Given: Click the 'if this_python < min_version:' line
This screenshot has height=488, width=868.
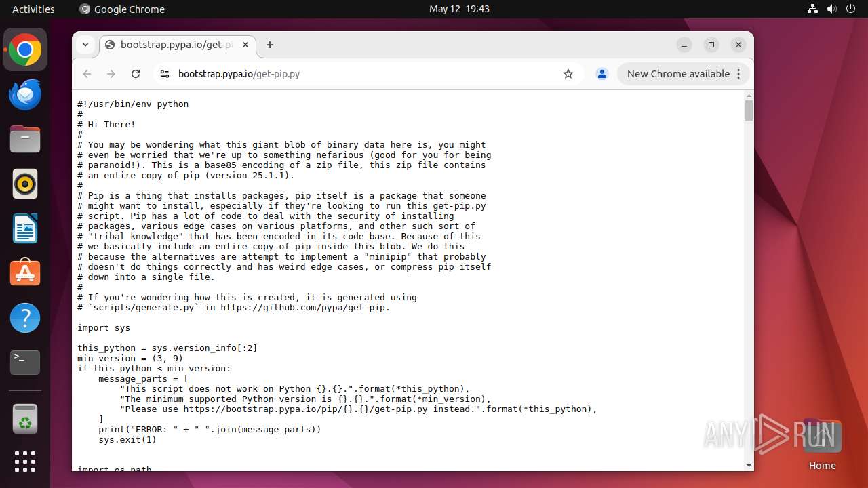Looking at the screenshot, I should 154,369.
